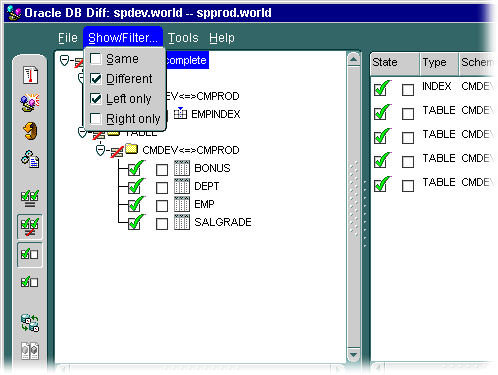This screenshot has width=498, height=375.
Task: Collapse the TABLE folder node expander
Action: (x=82, y=133)
